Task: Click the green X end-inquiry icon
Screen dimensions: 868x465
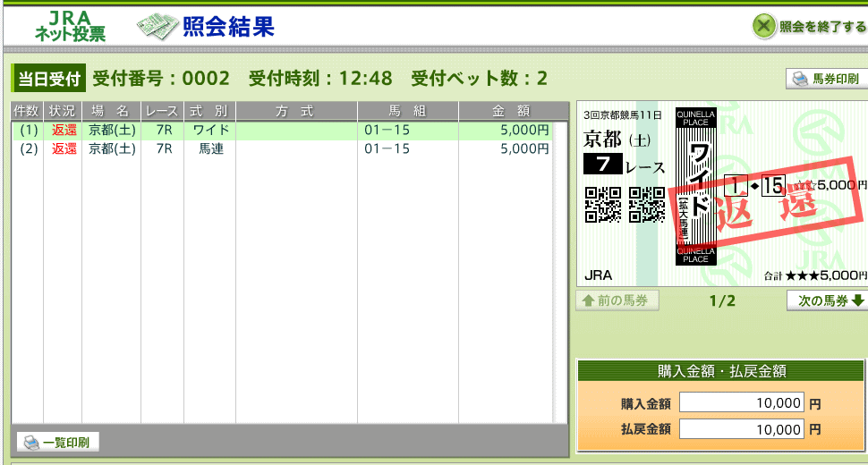Action: (x=764, y=26)
